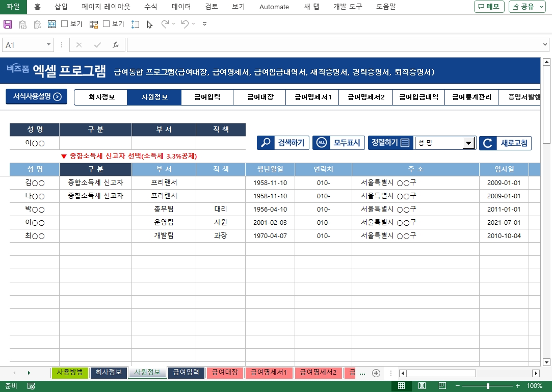552x392 pixels.
Task: Click the Save icon in quick access toolbar
Action: (8, 24)
